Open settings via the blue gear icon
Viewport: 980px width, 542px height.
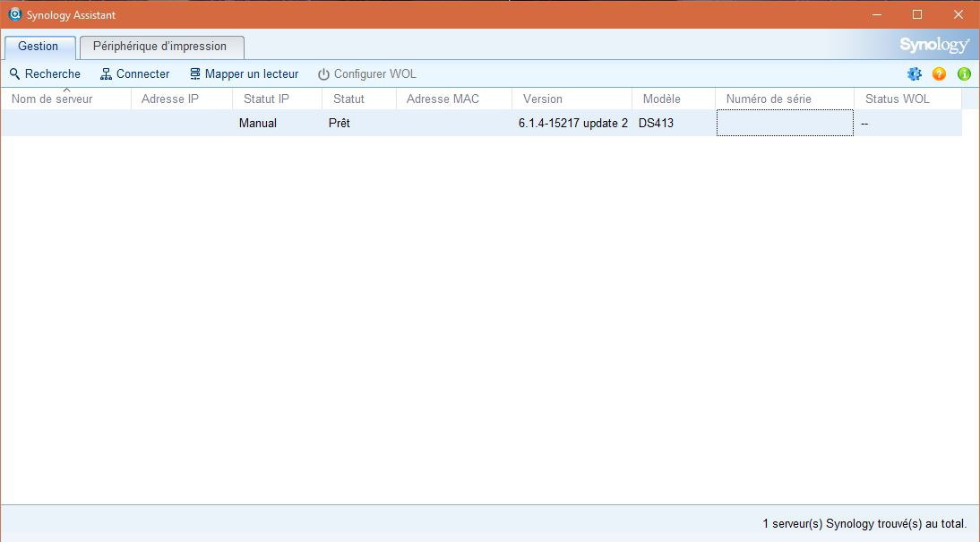pos(915,74)
